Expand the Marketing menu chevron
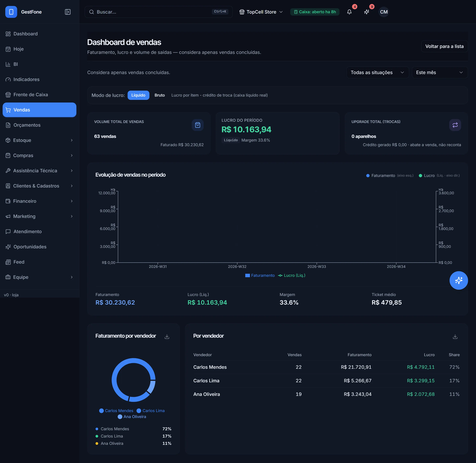The image size is (476, 463). [x=72, y=216]
